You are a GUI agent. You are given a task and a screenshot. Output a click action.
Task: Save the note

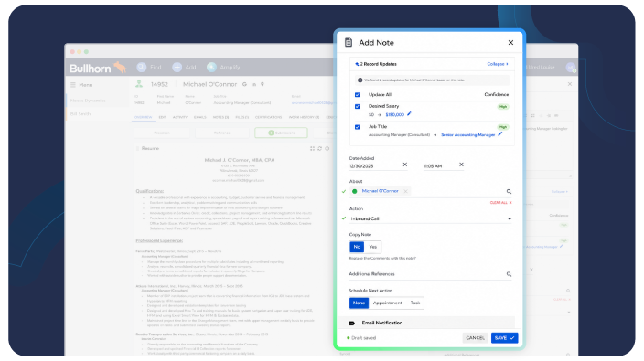point(504,338)
